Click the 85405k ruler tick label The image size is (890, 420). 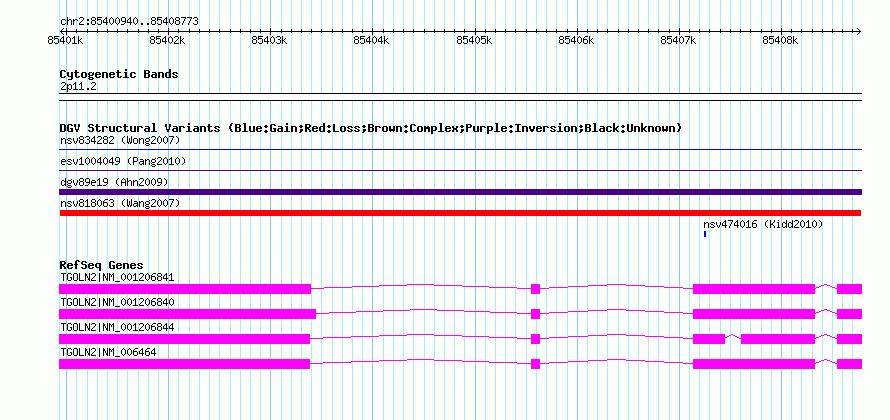pyautogui.click(x=475, y=40)
